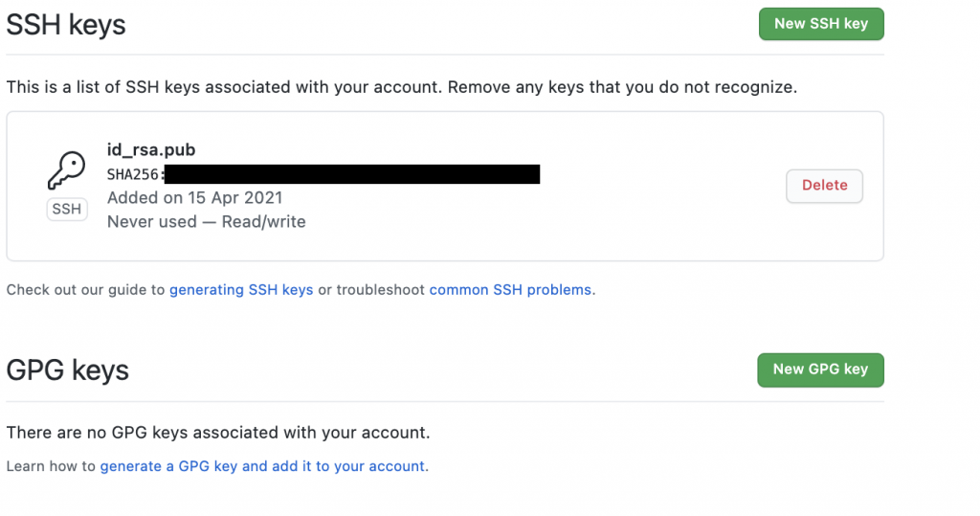Screen dimensions: 980x516
Task: Click the New GPG key button
Action: click(820, 370)
